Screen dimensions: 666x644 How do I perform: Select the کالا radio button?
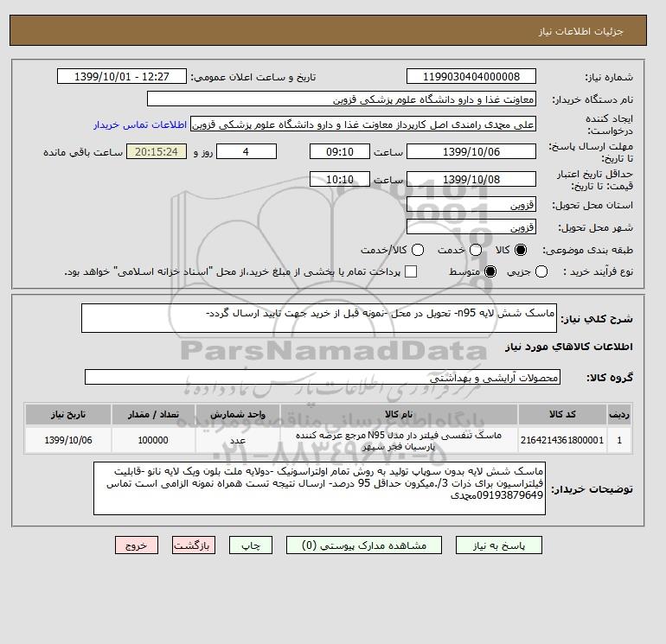coord(521,250)
